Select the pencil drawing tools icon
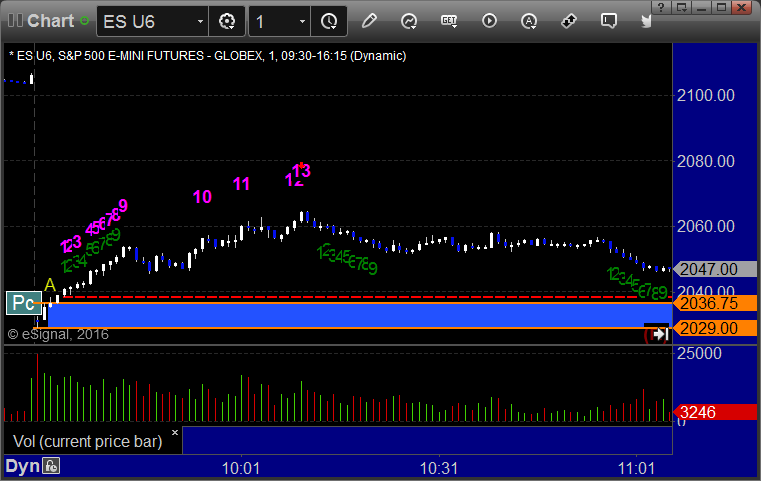Image resolution: width=761 pixels, height=481 pixels. click(369, 21)
